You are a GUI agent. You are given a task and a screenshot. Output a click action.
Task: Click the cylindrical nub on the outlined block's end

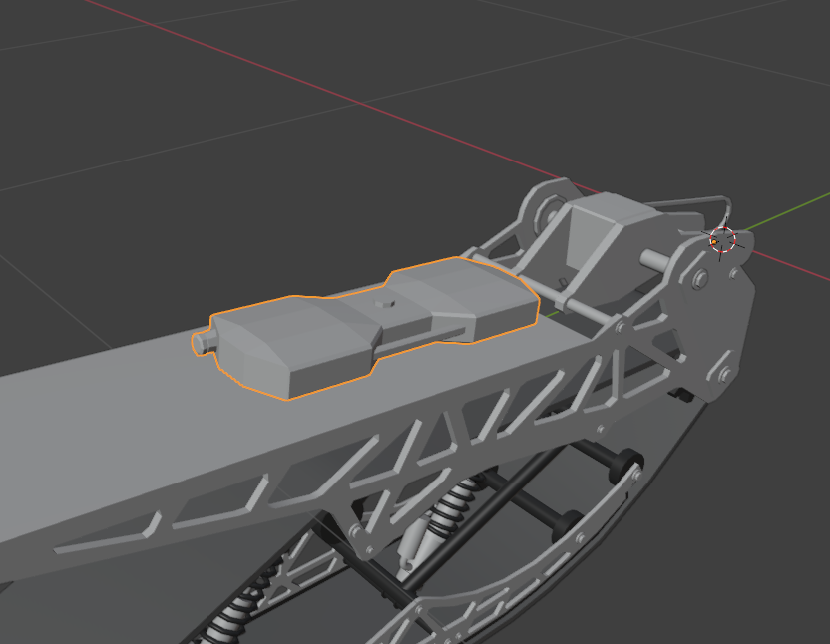coord(204,342)
